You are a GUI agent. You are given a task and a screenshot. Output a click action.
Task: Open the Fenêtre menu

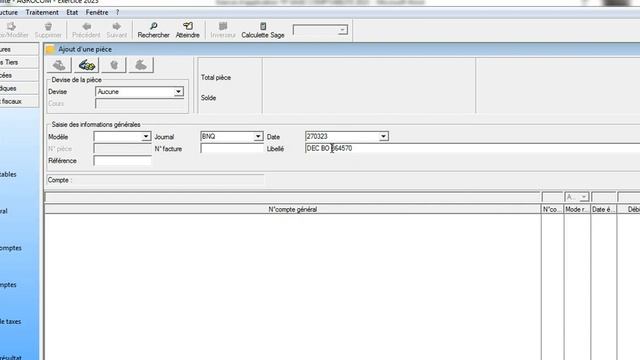tap(97, 12)
